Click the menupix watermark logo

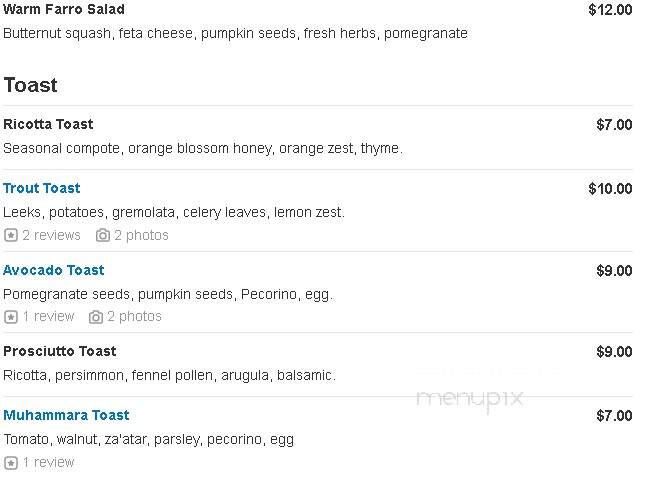pos(470,399)
